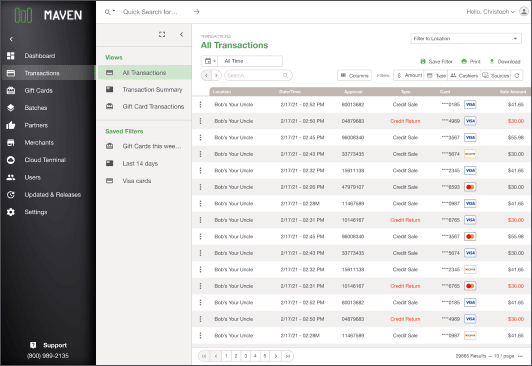This screenshot has height=366, width=532.
Task: Open row menu for approval 47979107 row
Action: (x=201, y=187)
